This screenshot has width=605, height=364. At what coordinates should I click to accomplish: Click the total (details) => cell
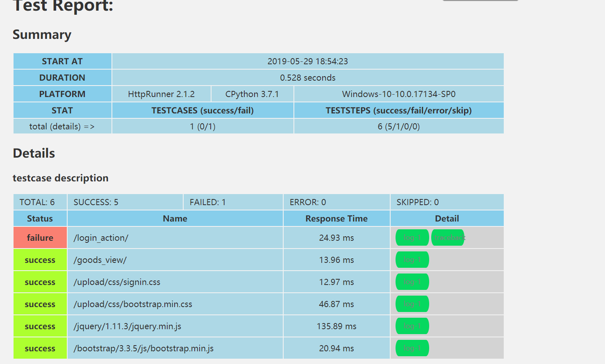[x=62, y=127]
